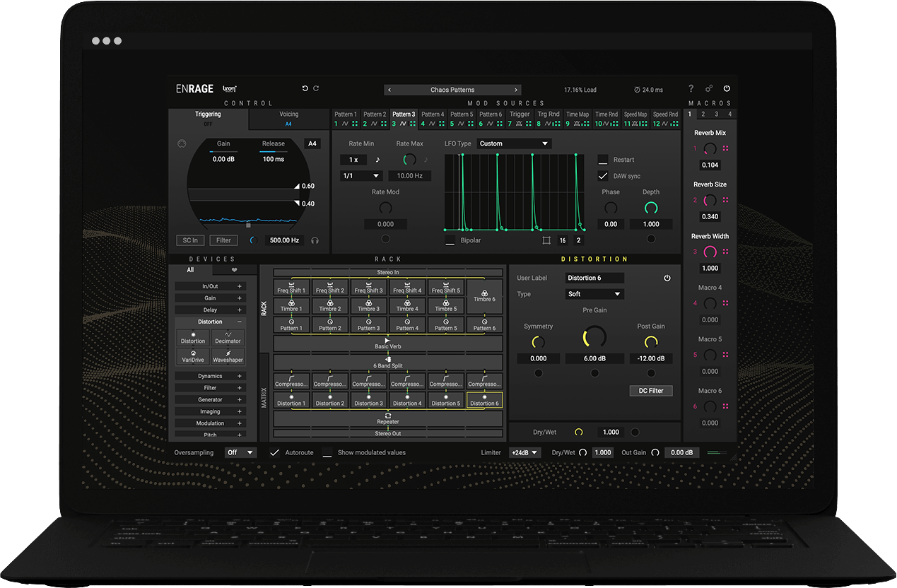Switch to the MATRIX view tab
This screenshot has width=897, height=588.
tap(264, 397)
